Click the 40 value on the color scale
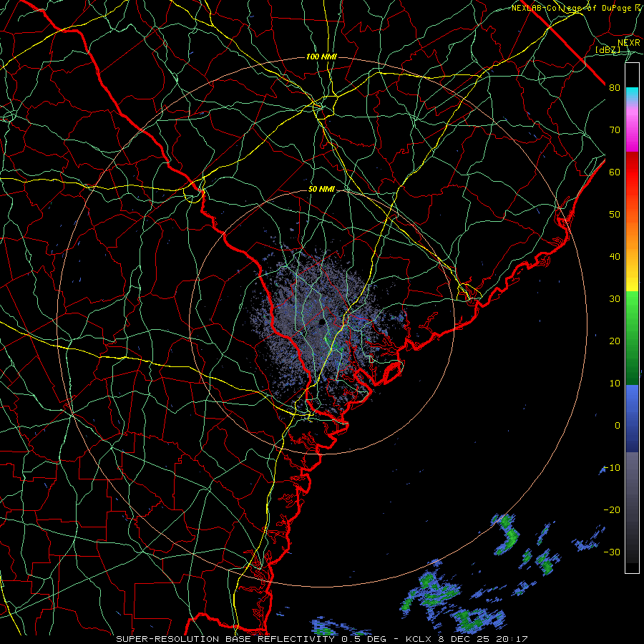The height and width of the screenshot is (644, 644). pyautogui.click(x=615, y=257)
